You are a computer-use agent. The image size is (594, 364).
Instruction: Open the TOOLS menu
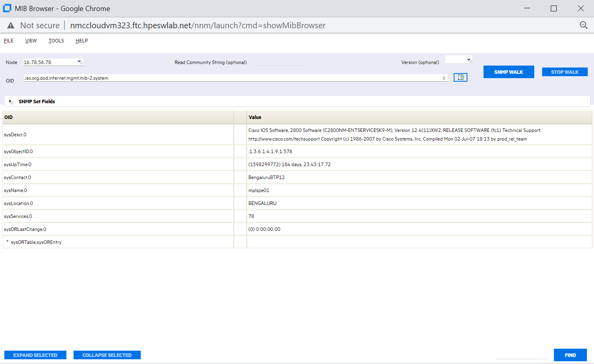56,40
